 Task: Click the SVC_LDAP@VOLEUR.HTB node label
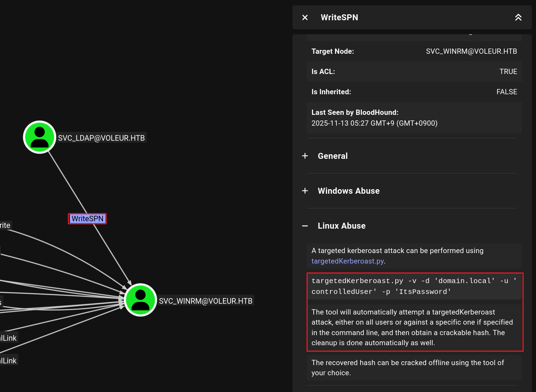click(101, 138)
